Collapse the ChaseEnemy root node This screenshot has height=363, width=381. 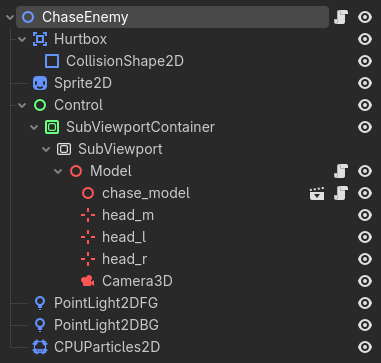point(10,17)
